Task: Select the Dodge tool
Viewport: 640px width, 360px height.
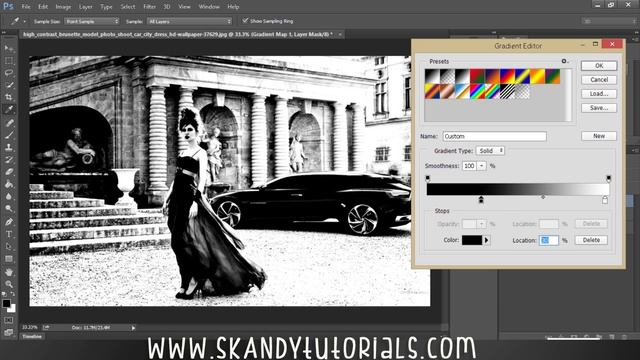Action: pos(9,209)
